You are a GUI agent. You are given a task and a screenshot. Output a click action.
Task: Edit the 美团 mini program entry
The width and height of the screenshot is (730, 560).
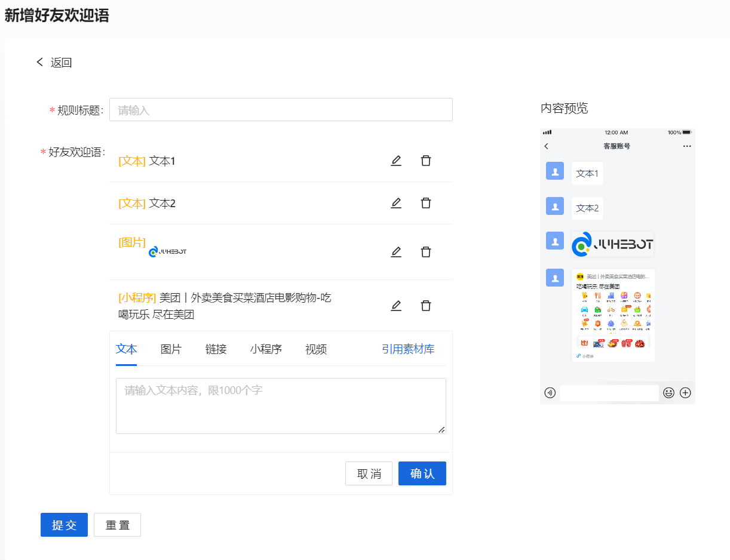pos(396,306)
